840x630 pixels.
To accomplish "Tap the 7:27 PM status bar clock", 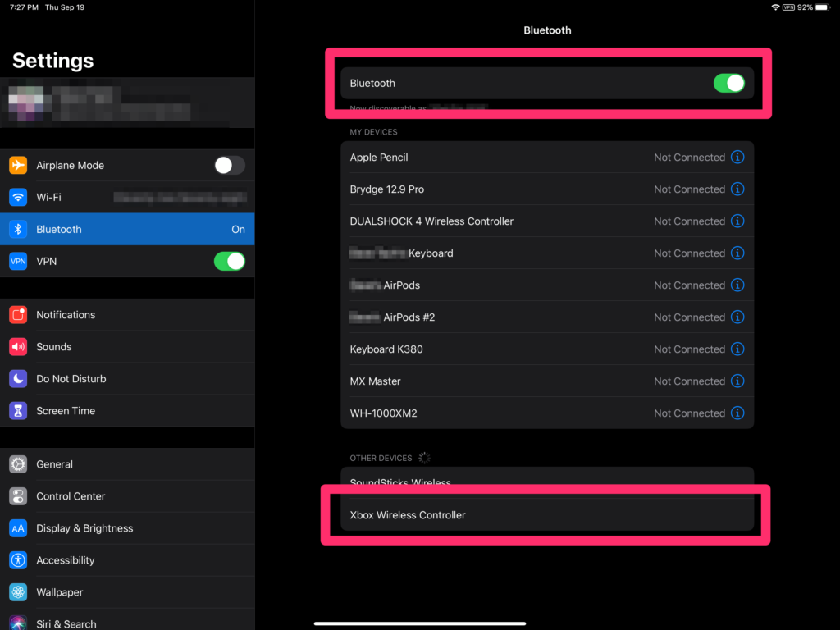I will click(24, 7).
